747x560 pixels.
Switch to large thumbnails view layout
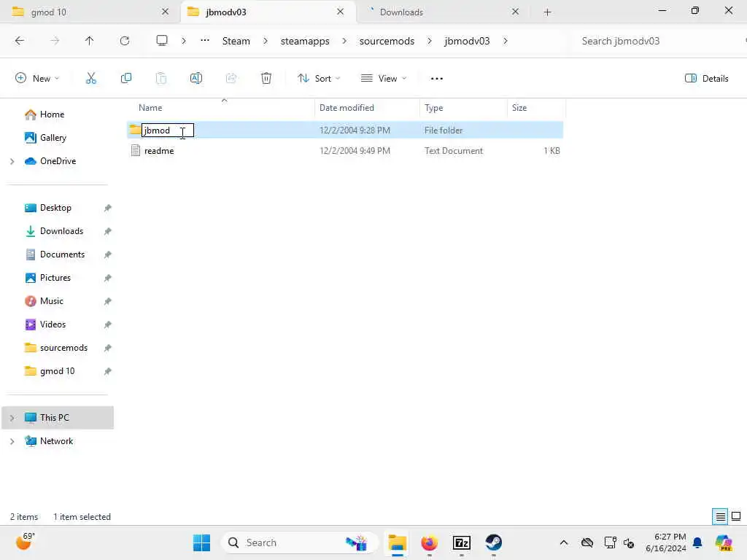736,516
